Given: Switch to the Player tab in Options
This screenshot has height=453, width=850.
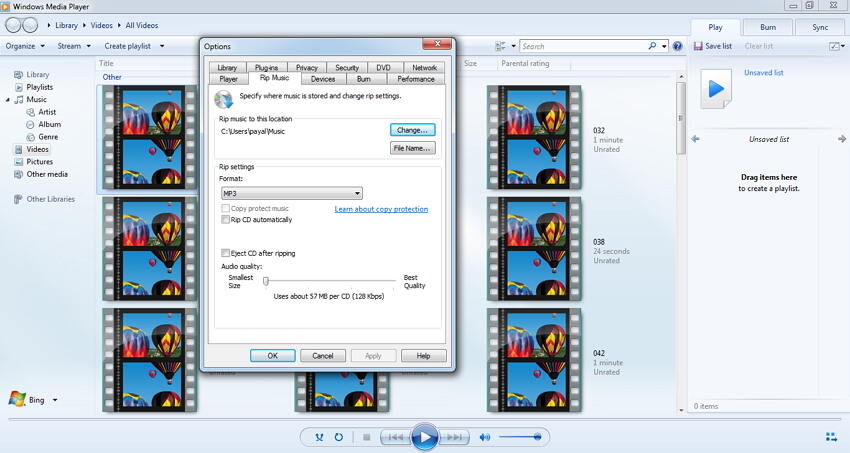Looking at the screenshot, I should pyautogui.click(x=228, y=79).
